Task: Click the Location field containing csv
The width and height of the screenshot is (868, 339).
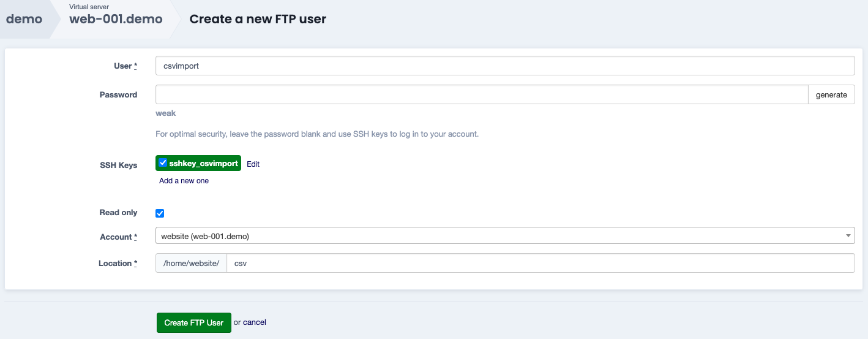Action: pos(541,264)
